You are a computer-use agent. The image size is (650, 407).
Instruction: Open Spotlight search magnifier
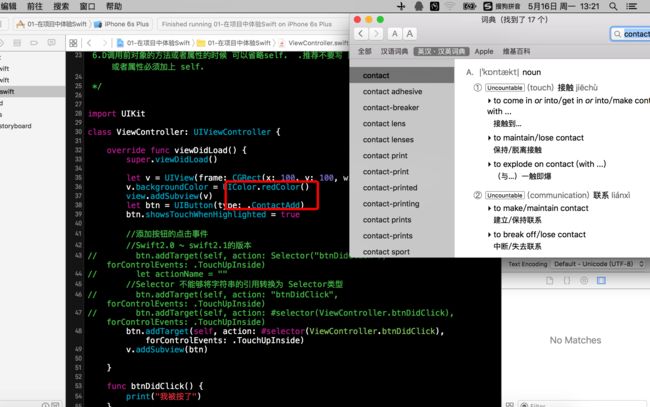pos(613,6)
